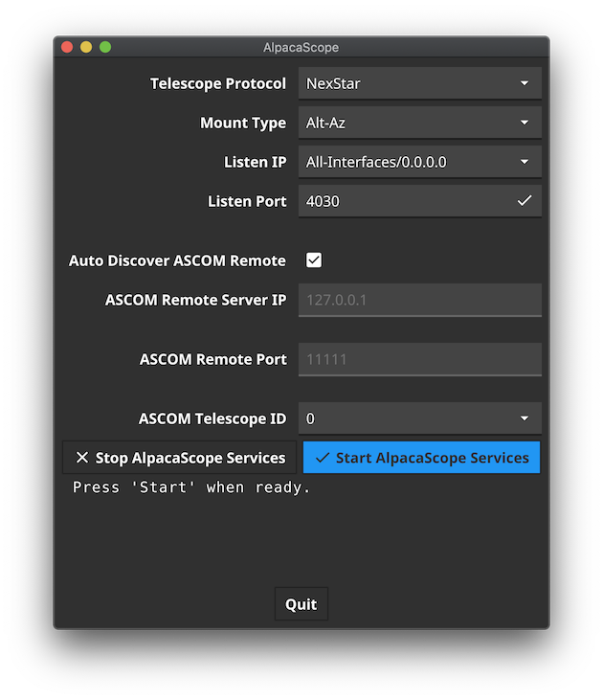Open the Telescope Protocol dropdown showing NexStar
The width and height of the screenshot is (603, 700).
coord(419,83)
